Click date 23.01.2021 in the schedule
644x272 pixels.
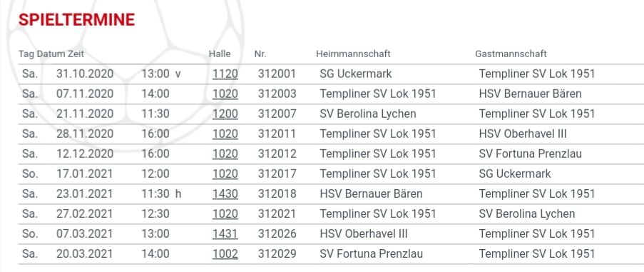[x=85, y=193]
